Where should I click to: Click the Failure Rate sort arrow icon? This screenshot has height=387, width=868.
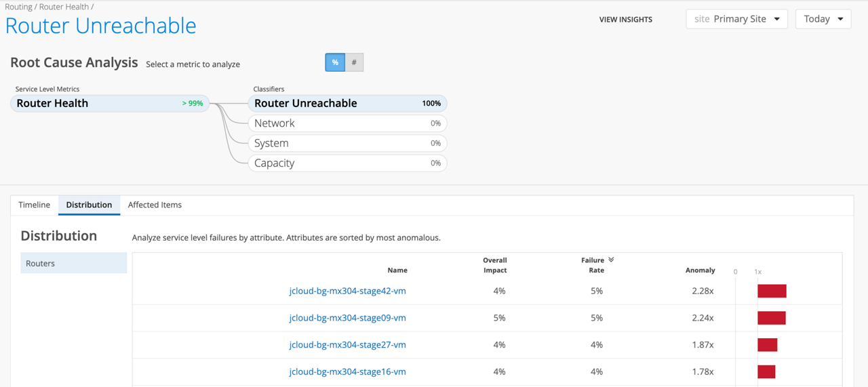pos(611,260)
